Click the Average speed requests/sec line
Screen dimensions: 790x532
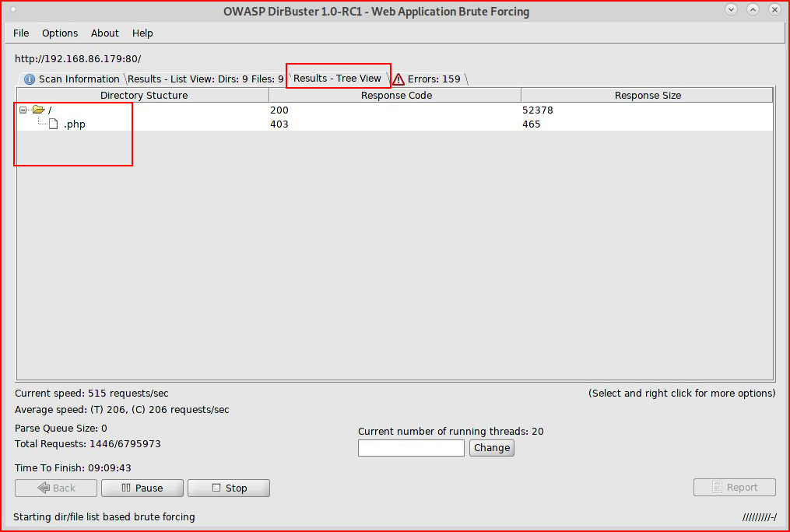(122, 410)
